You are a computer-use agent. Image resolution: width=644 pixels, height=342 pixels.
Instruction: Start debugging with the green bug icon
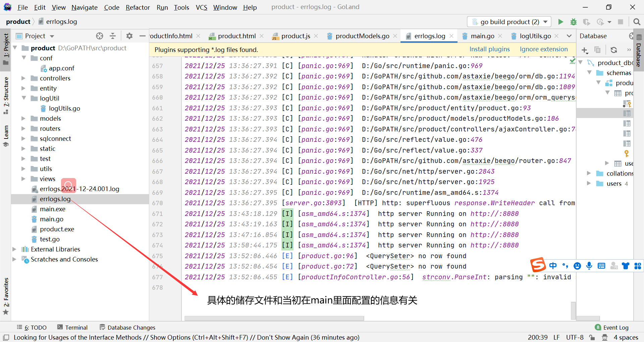pyautogui.click(x=574, y=21)
